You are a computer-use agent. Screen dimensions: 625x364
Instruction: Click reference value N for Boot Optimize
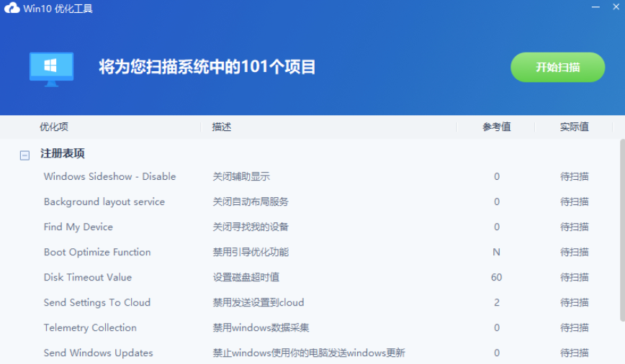496,252
